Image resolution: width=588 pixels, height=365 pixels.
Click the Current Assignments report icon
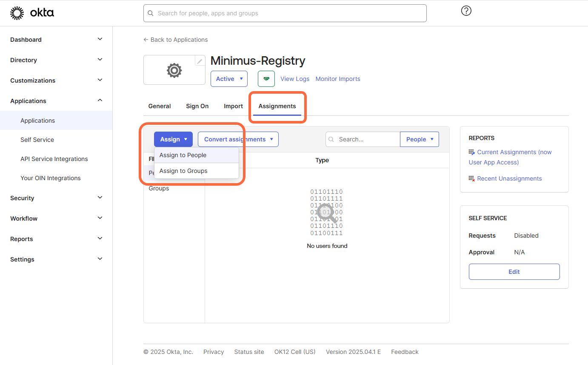point(471,152)
